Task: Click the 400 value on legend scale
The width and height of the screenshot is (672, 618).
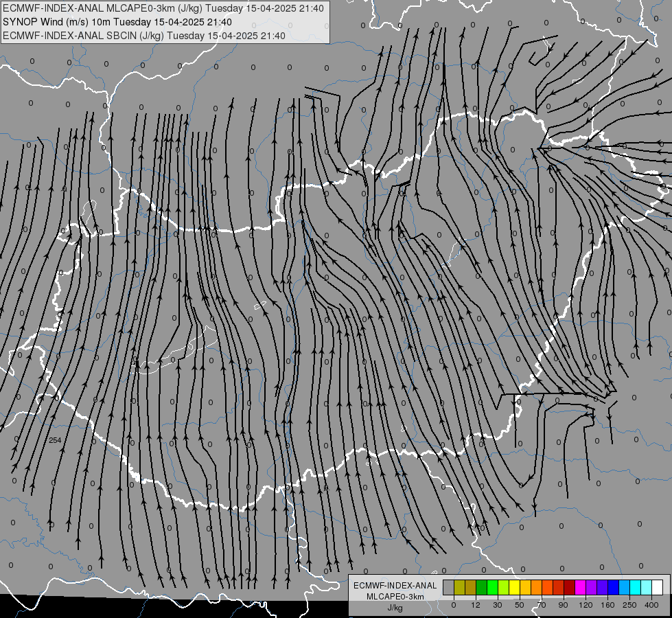Action: point(651,605)
